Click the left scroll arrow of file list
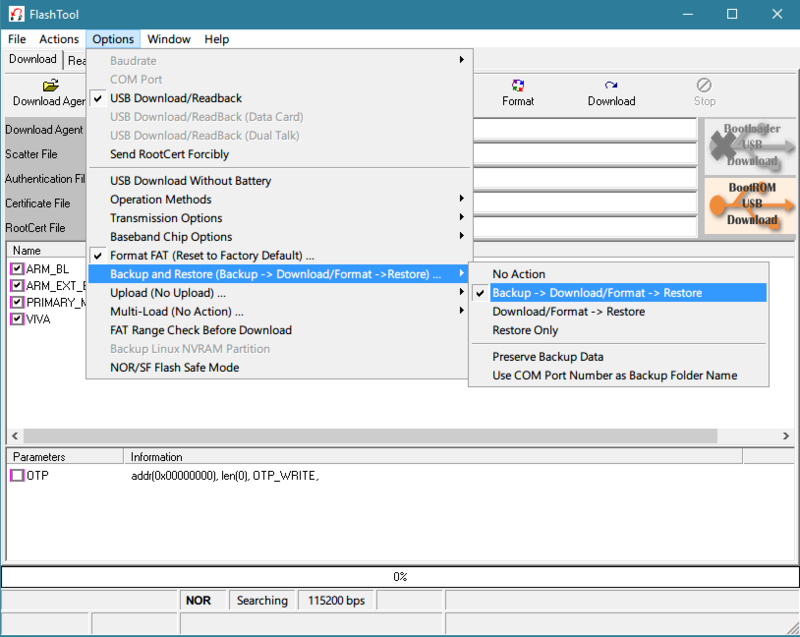The image size is (800, 637). click(x=15, y=436)
